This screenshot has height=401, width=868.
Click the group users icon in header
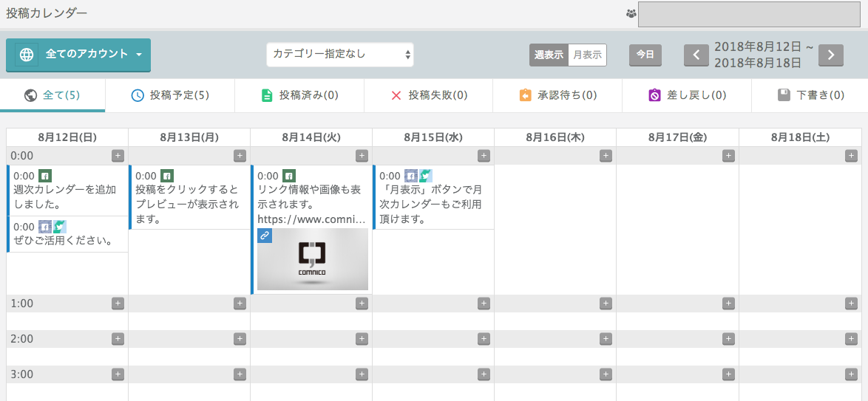point(631,14)
